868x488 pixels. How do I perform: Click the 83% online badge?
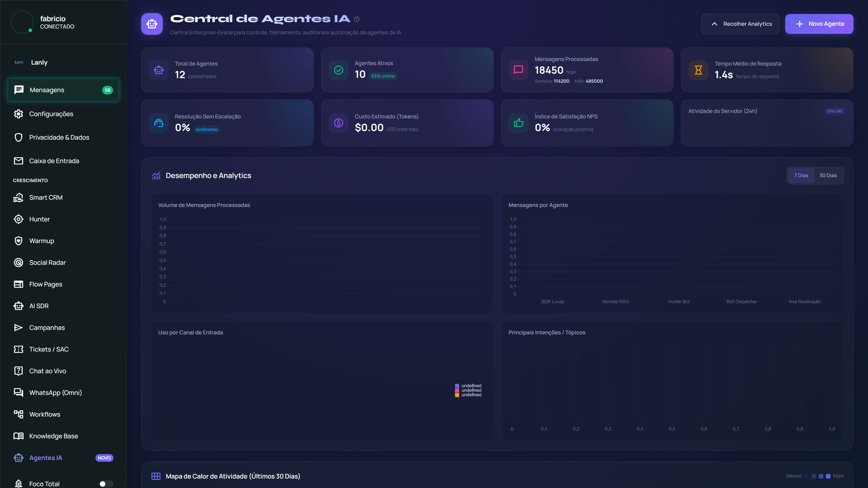(x=383, y=76)
